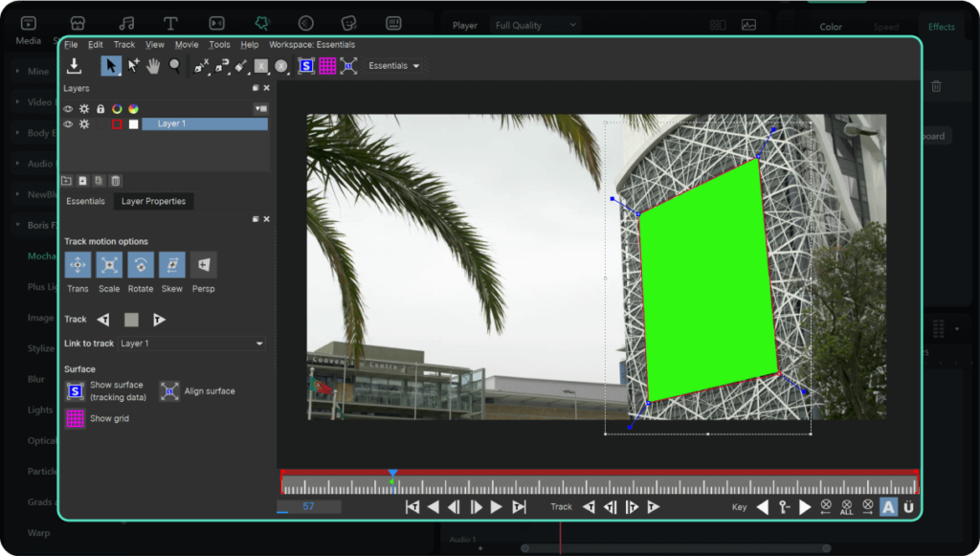Select the Zoom magnifier tool
Viewport: 980px width, 556px height.
click(174, 65)
